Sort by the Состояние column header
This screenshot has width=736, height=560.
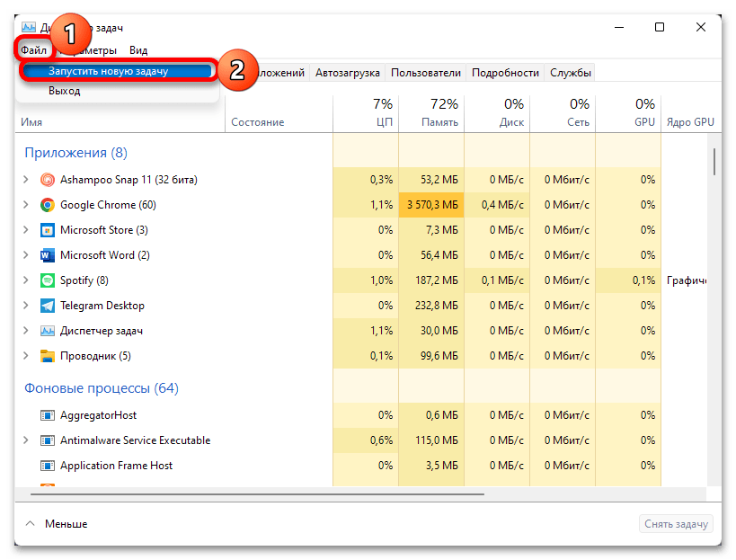pyautogui.click(x=279, y=114)
